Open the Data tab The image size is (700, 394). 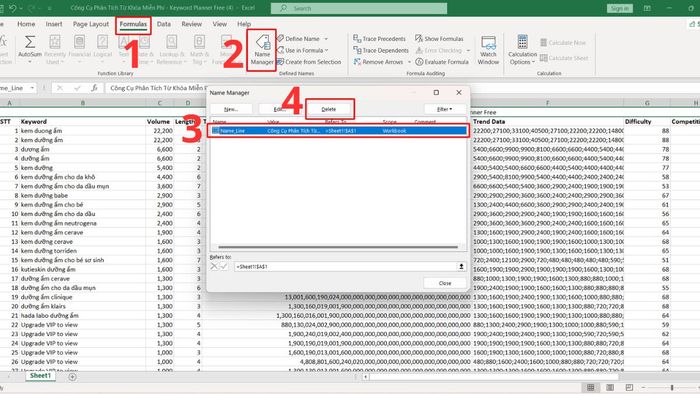point(164,24)
